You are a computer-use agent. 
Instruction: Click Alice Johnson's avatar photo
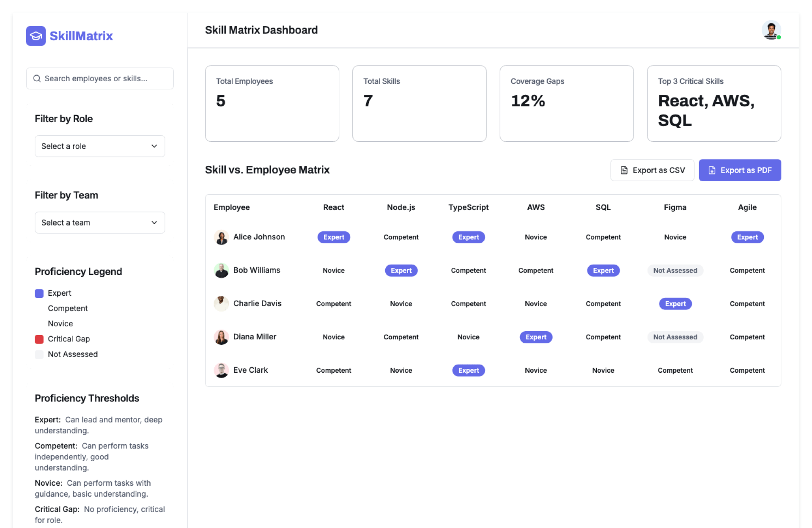point(221,237)
